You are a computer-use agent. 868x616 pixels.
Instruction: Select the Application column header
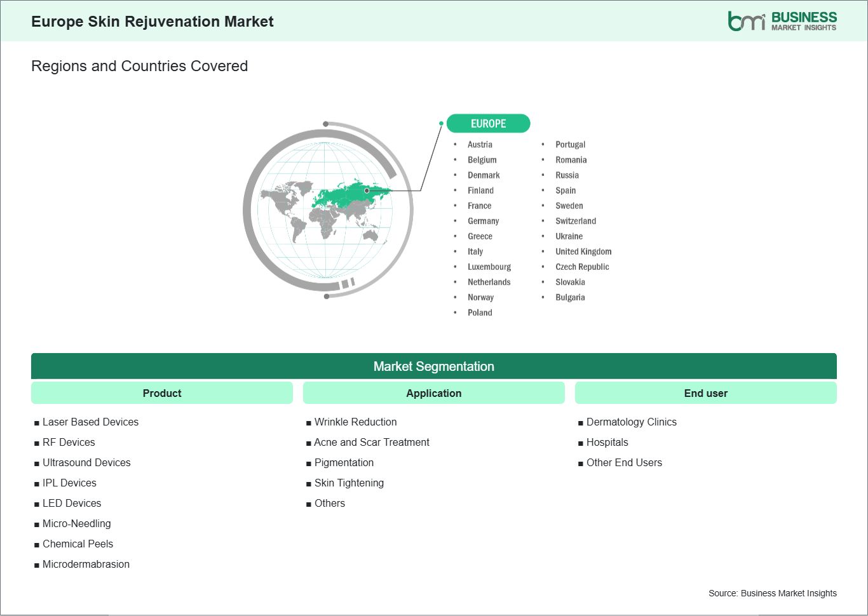(x=434, y=393)
